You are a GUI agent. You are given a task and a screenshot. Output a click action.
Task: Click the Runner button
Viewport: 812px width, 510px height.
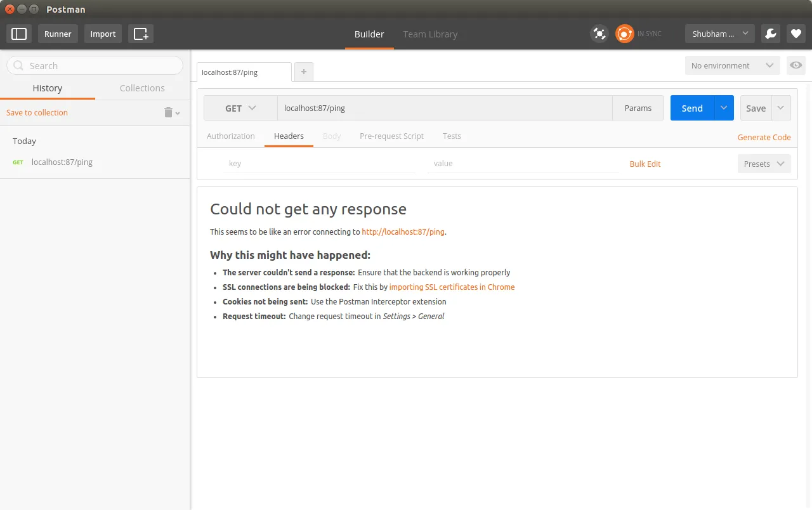click(x=58, y=34)
